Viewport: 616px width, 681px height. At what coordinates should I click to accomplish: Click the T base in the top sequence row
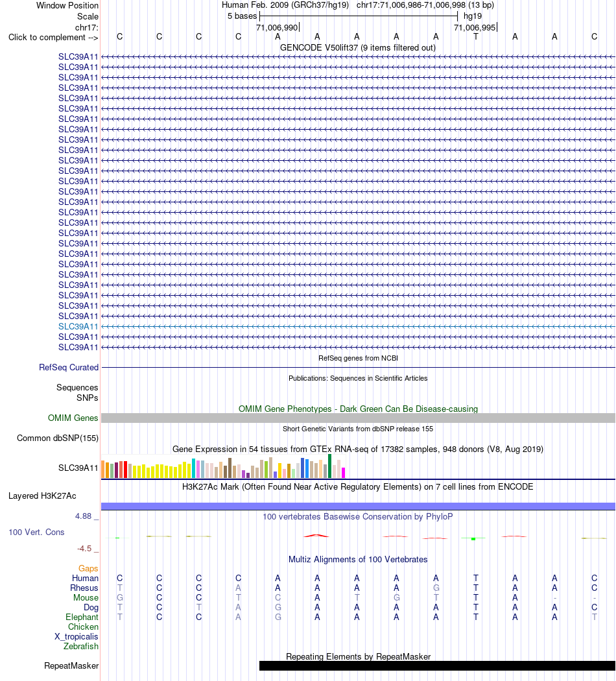click(476, 37)
